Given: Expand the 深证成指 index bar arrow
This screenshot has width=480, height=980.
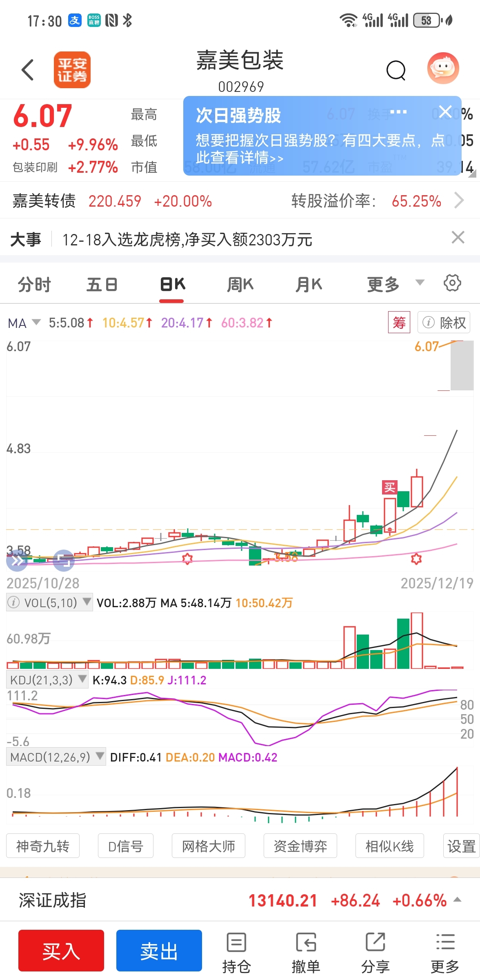Looking at the screenshot, I should pos(458,900).
